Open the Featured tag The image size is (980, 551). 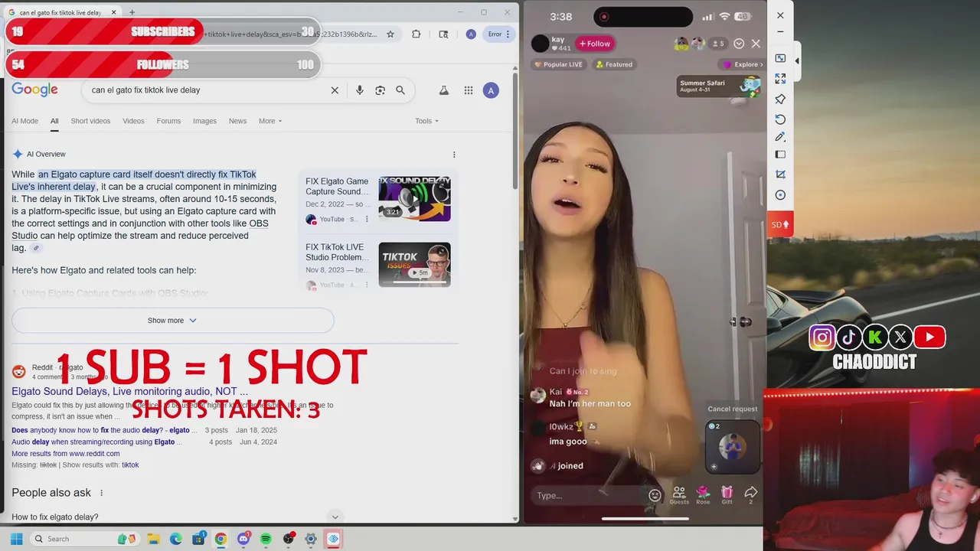614,64
